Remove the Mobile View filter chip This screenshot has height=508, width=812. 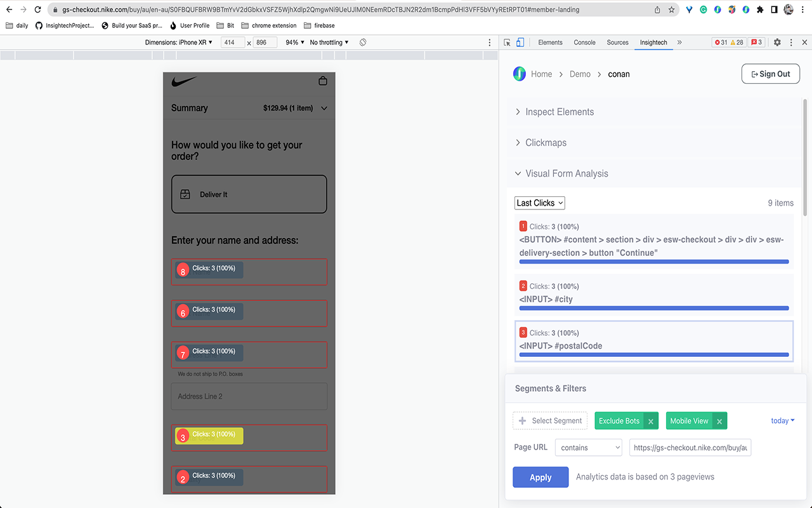pyautogui.click(x=719, y=420)
